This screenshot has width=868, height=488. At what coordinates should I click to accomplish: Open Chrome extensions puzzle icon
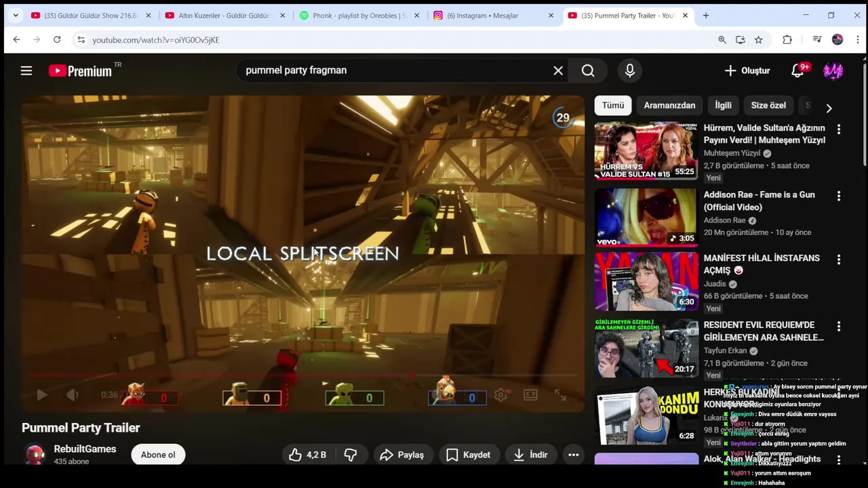[x=787, y=40]
